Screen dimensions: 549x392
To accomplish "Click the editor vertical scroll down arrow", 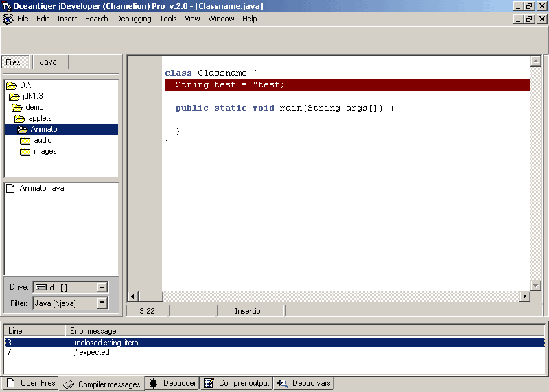I will coord(536,286).
